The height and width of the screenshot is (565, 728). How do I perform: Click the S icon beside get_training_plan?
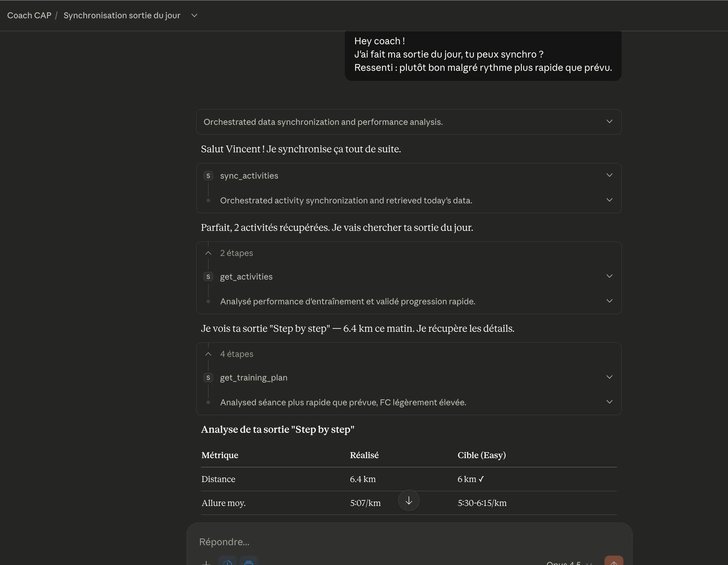208,378
